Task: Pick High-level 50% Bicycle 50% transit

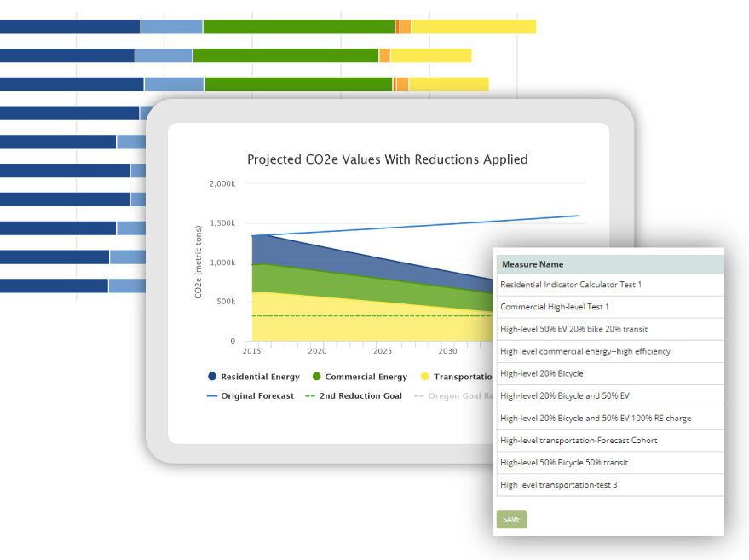Action: 610,463
